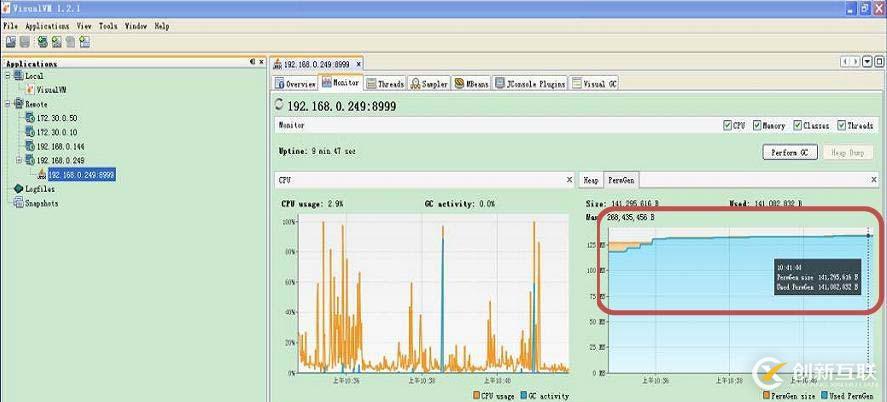
Task: Collapse the 192.168.0.249 host node
Action: [19, 161]
